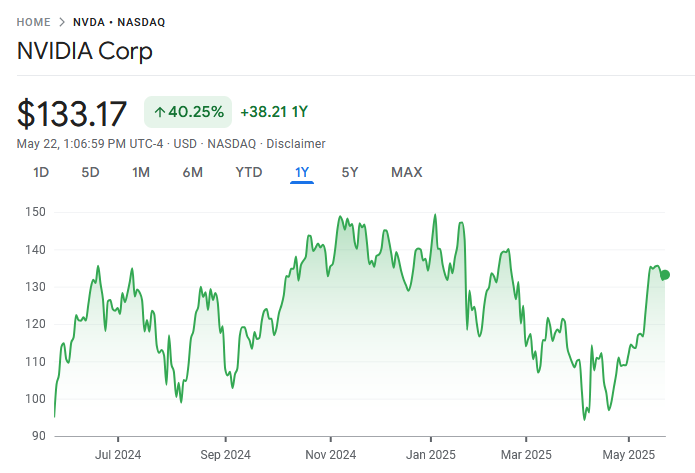This screenshot has height=473, width=695.
Task: Choose the YTD range tab
Action: coord(249,172)
